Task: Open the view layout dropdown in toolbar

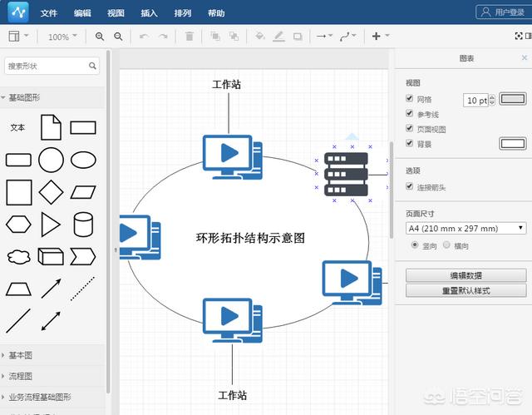Action: click(18, 36)
